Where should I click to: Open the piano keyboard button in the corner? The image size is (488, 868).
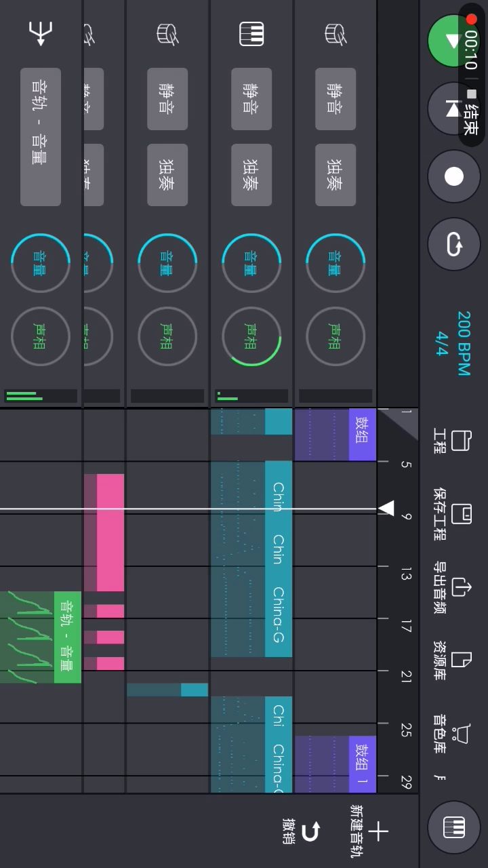(x=453, y=827)
